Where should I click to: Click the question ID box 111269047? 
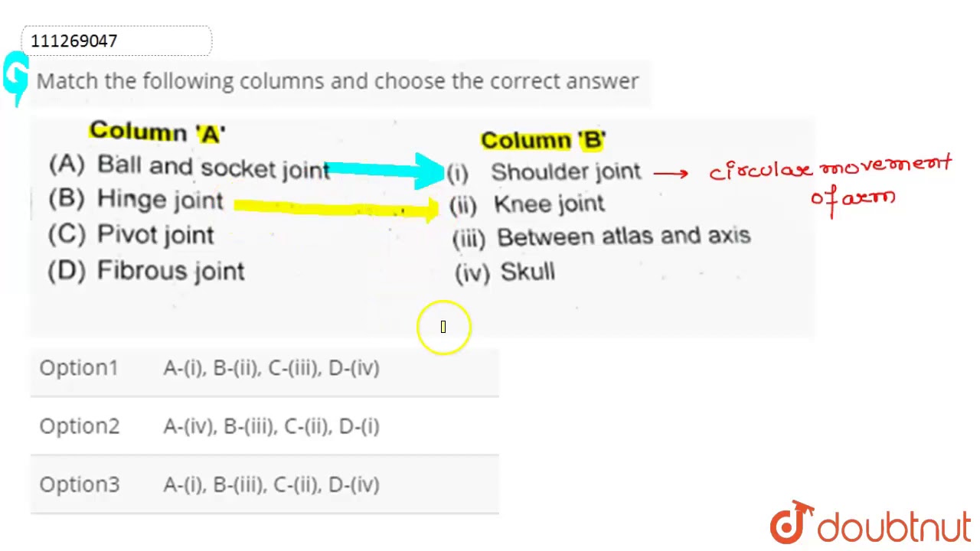pos(116,41)
